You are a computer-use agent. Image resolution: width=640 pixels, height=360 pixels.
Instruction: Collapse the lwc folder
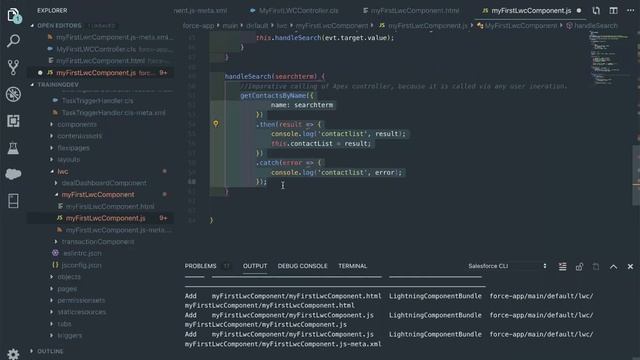(62, 171)
